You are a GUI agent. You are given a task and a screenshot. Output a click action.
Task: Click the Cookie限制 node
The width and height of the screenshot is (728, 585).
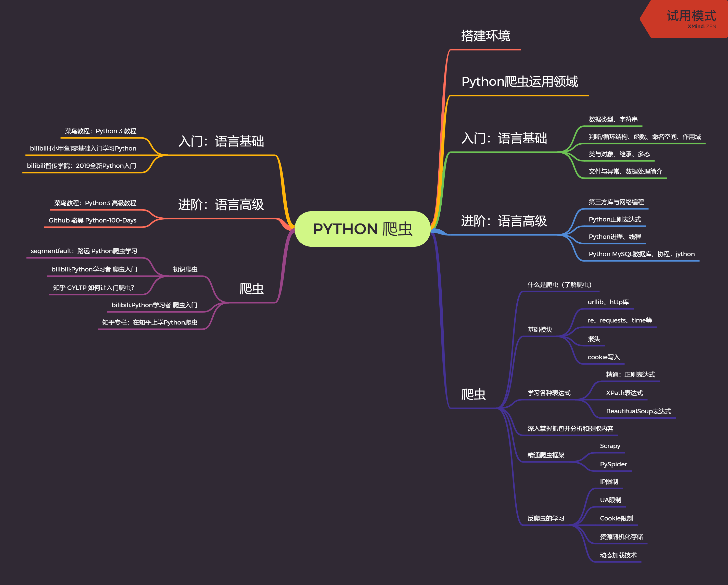tap(616, 518)
